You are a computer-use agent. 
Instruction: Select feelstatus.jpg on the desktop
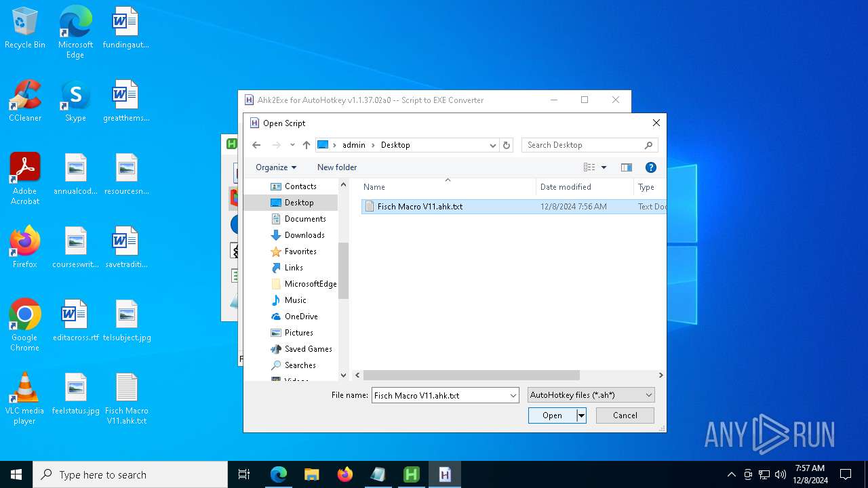point(75,394)
